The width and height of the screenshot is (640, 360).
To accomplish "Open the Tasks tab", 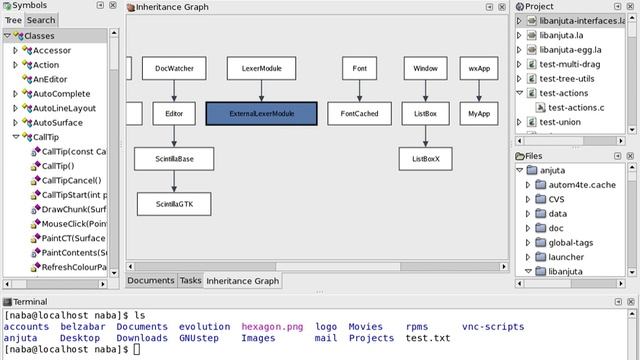I will (190, 280).
